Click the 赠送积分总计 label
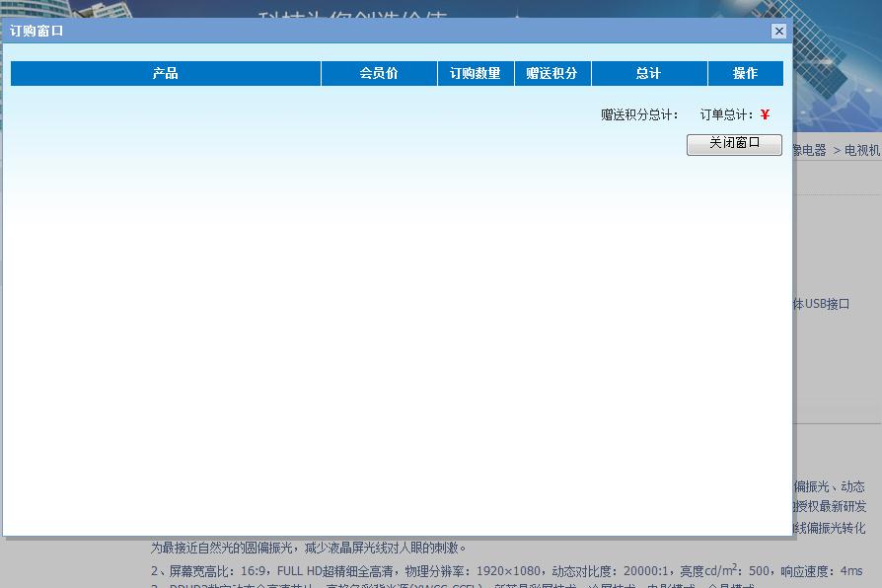The width and height of the screenshot is (882, 588). pos(639,114)
